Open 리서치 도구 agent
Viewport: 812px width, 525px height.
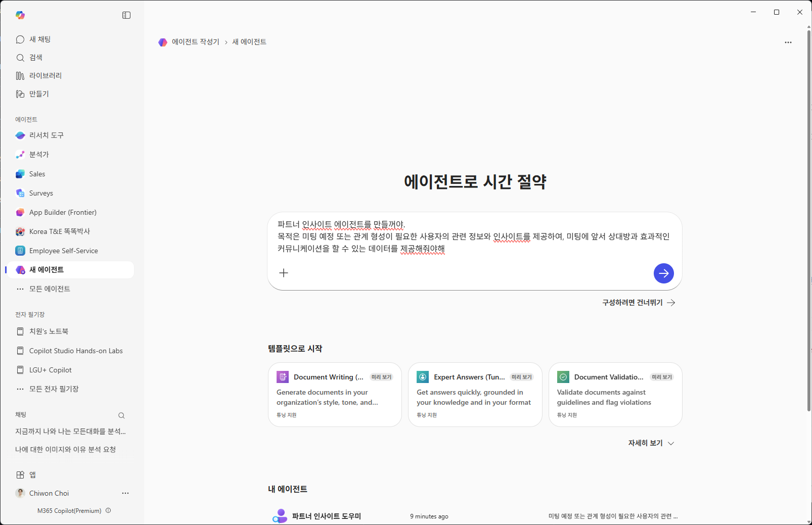[71, 135]
